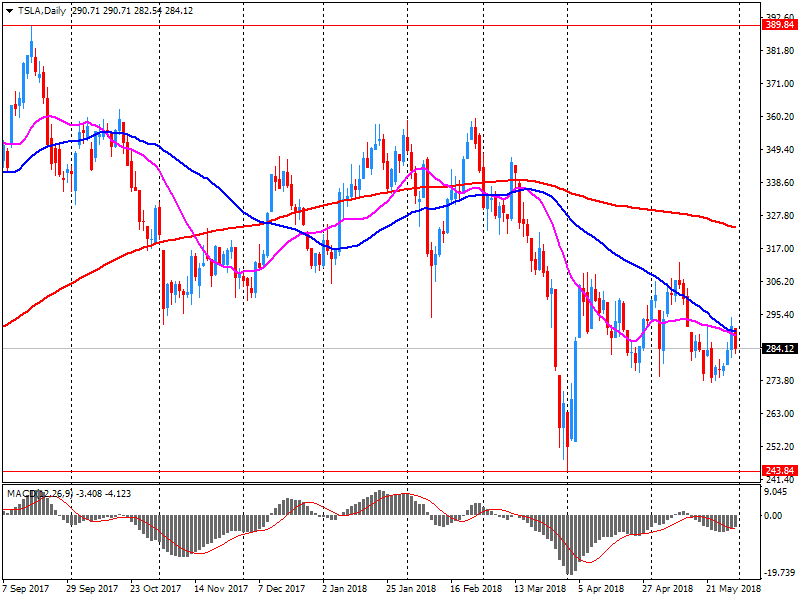The height and width of the screenshot is (600, 800).
Task: Select the red 243.84 price level tag
Action: [779, 471]
